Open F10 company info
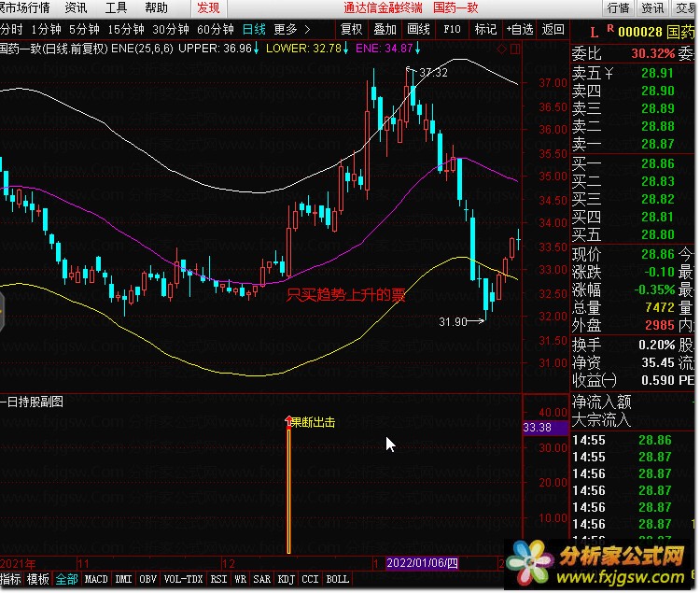Image resolution: width=700 pixels, height=593 pixels. pyautogui.click(x=452, y=30)
